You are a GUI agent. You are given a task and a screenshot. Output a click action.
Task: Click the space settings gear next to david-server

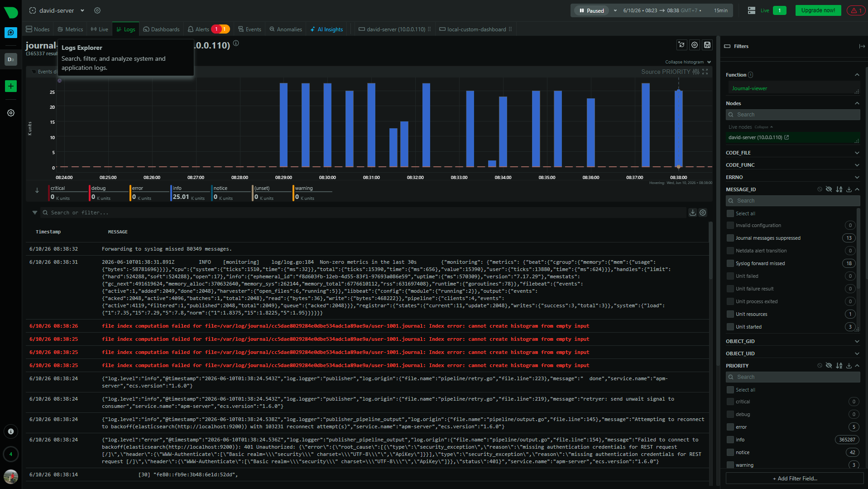(97, 10)
